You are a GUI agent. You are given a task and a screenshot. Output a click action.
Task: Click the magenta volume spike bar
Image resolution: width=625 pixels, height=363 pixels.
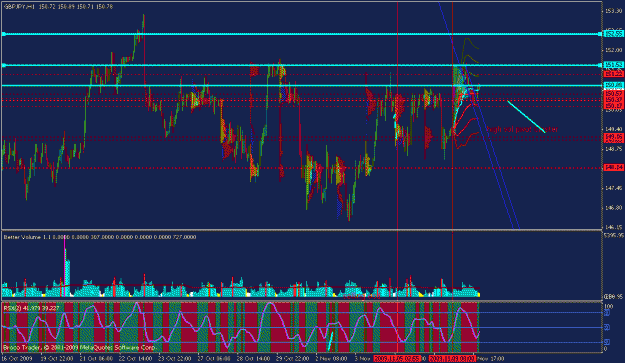click(65, 267)
